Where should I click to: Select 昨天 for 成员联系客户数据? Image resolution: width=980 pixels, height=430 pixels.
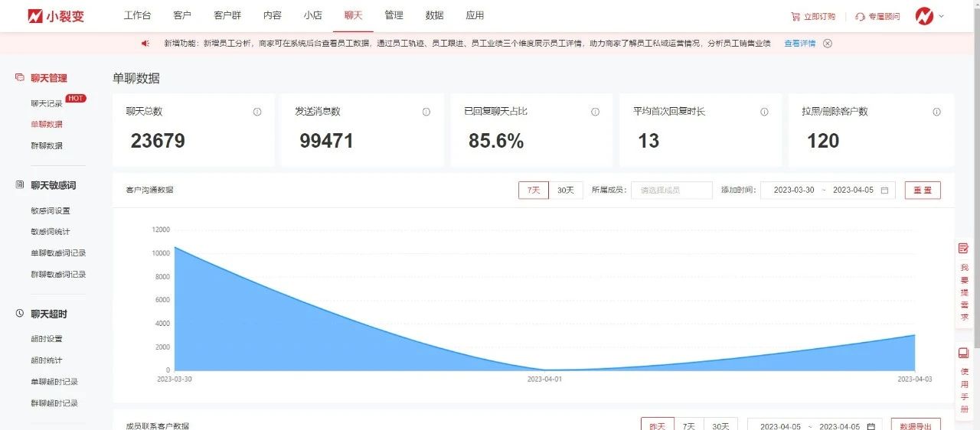tap(657, 425)
